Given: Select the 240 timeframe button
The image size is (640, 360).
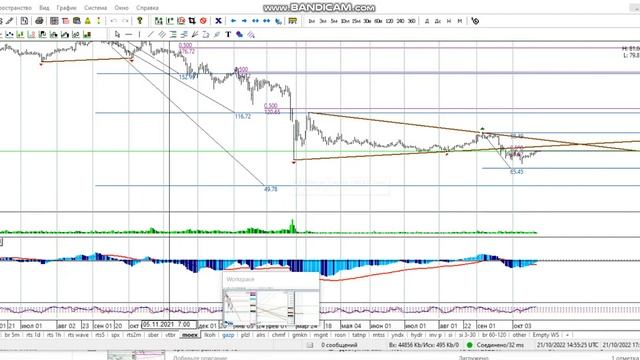Looking at the screenshot, I should 400,21.
